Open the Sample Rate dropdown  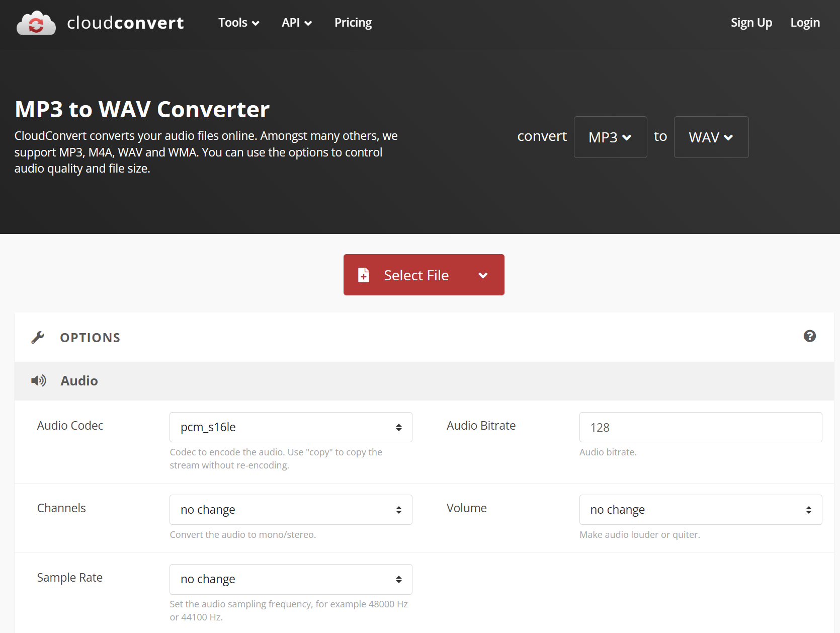coord(291,579)
